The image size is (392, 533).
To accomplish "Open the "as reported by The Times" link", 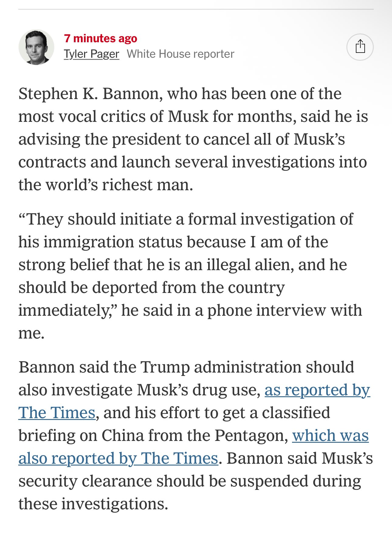I will tap(317, 390).
